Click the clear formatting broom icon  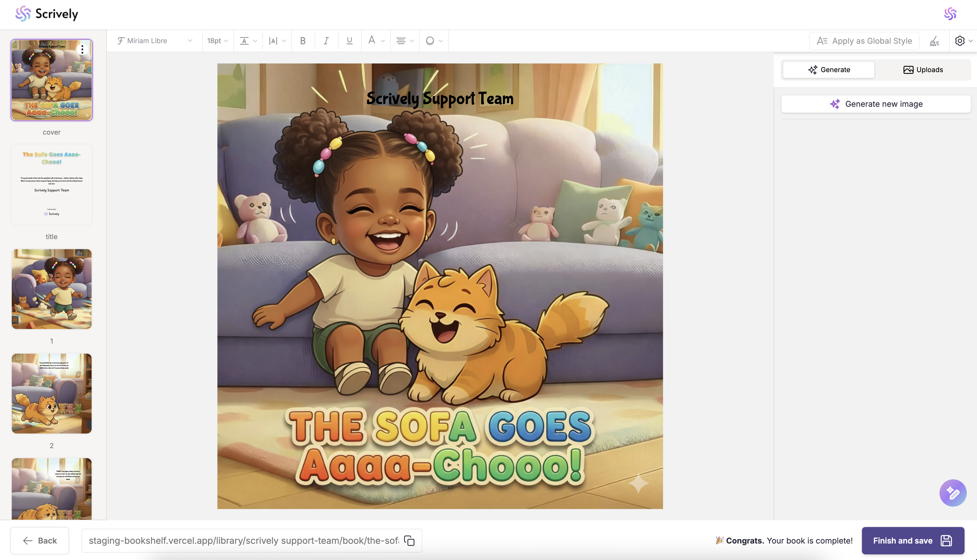tap(934, 41)
